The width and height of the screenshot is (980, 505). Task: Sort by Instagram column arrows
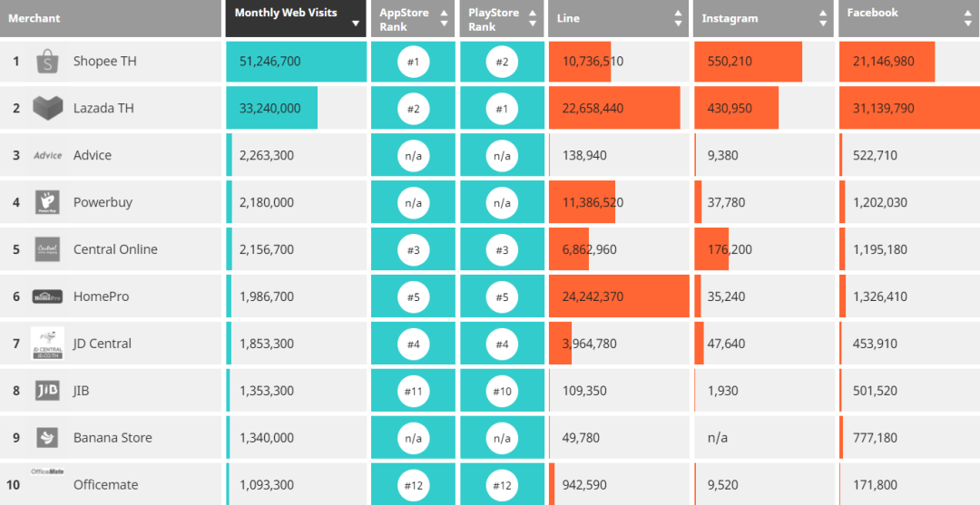(x=823, y=18)
